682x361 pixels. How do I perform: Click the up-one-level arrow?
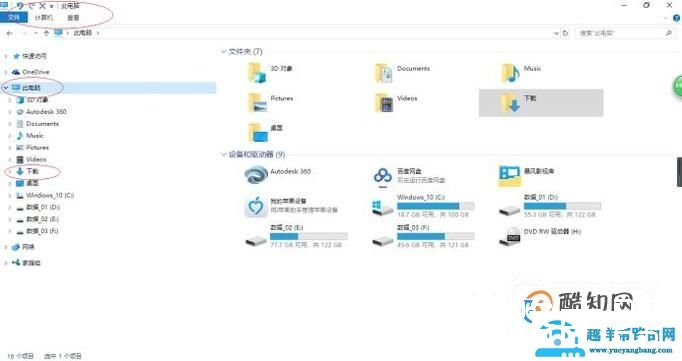click(46, 33)
